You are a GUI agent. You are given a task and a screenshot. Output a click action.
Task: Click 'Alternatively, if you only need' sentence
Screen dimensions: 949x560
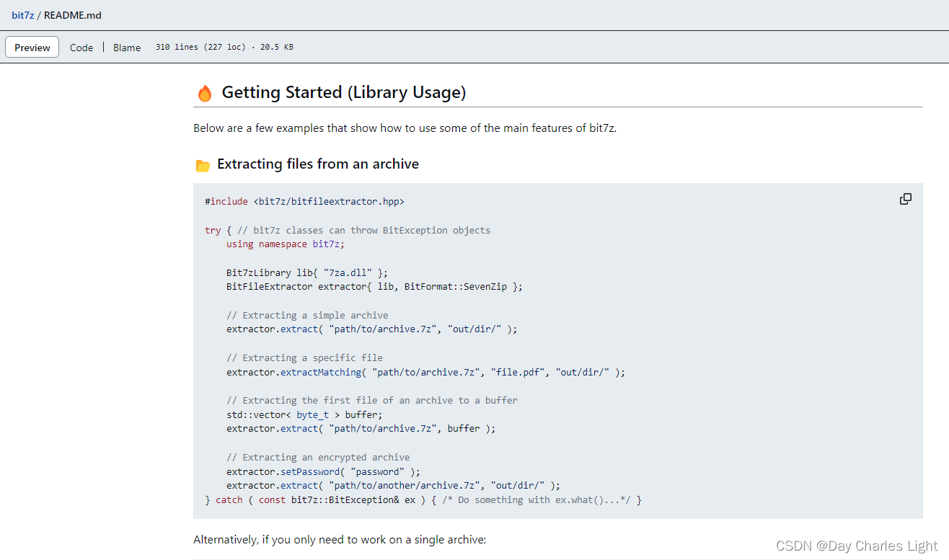click(340, 540)
